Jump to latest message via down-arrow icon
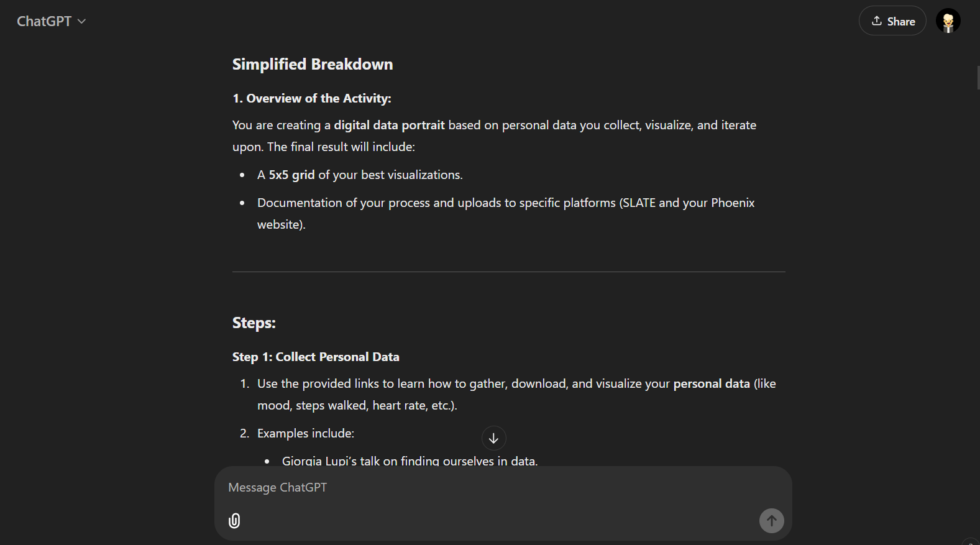This screenshot has height=545, width=980. pos(493,437)
